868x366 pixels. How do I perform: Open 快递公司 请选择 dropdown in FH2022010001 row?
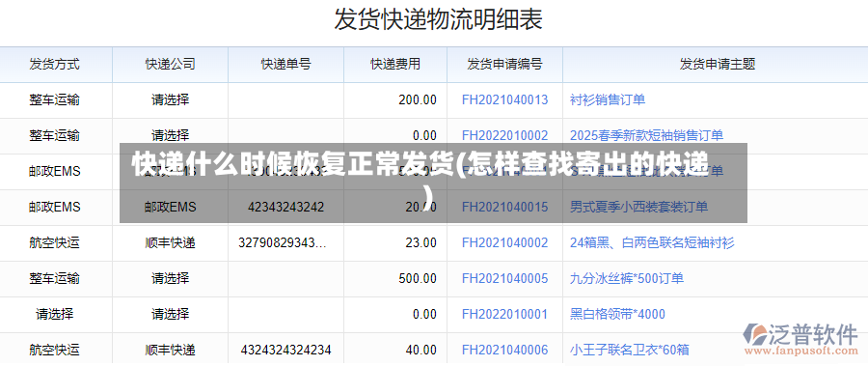coord(171,315)
